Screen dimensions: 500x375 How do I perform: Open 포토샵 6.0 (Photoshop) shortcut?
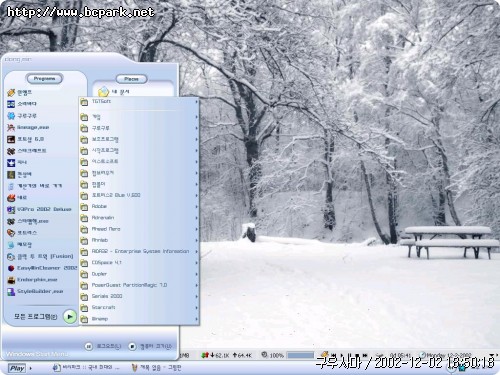(26, 139)
